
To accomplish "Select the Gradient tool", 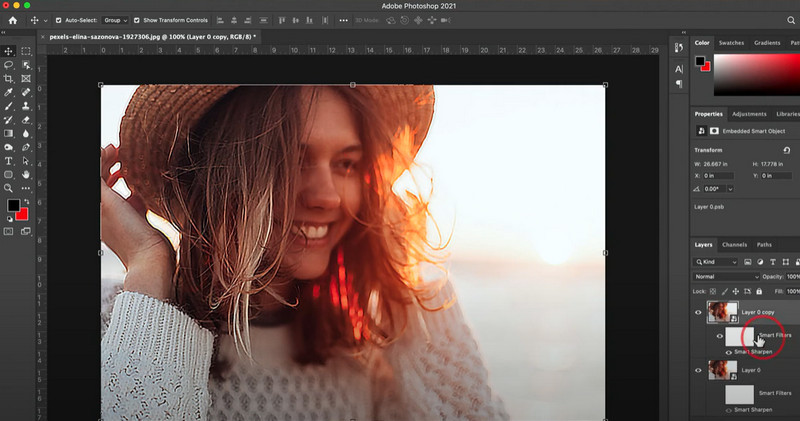I will point(9,134).
